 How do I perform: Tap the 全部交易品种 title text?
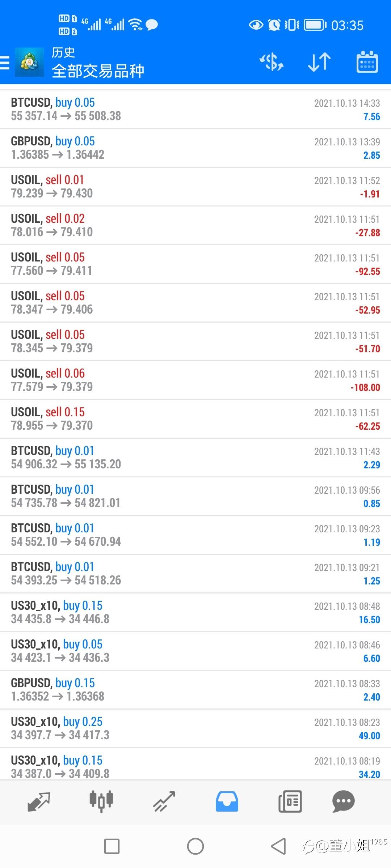pyautogui.click(x=98, y=71)
